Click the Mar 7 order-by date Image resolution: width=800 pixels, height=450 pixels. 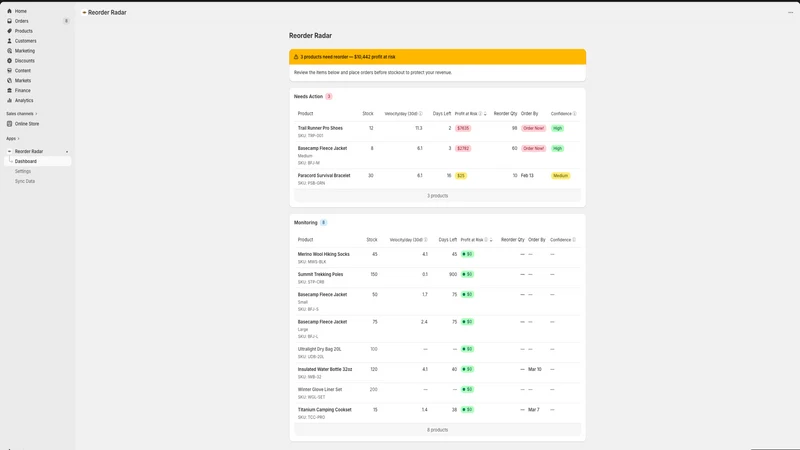(x=534, y=410)
